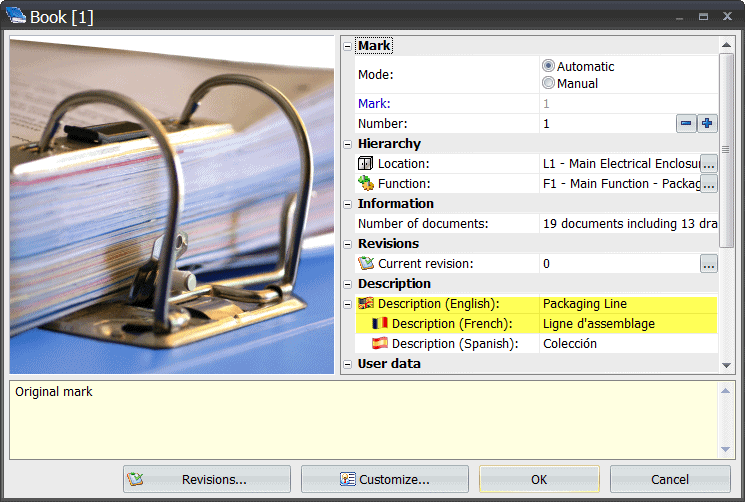Screen dimensions: 745x502
Task: Click the Current revision icon
Action: coord(365,264)
